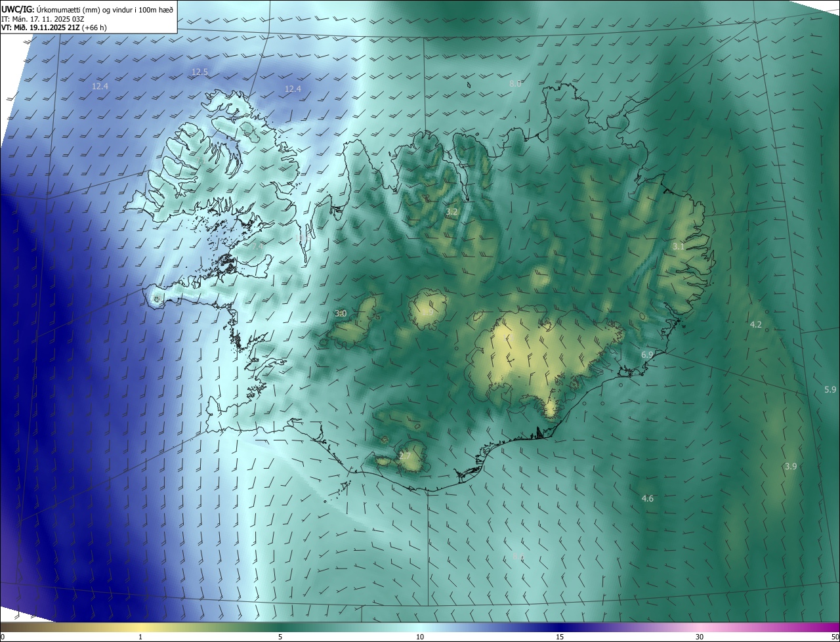Click the 0 tick on the color scale

(3, 637)
